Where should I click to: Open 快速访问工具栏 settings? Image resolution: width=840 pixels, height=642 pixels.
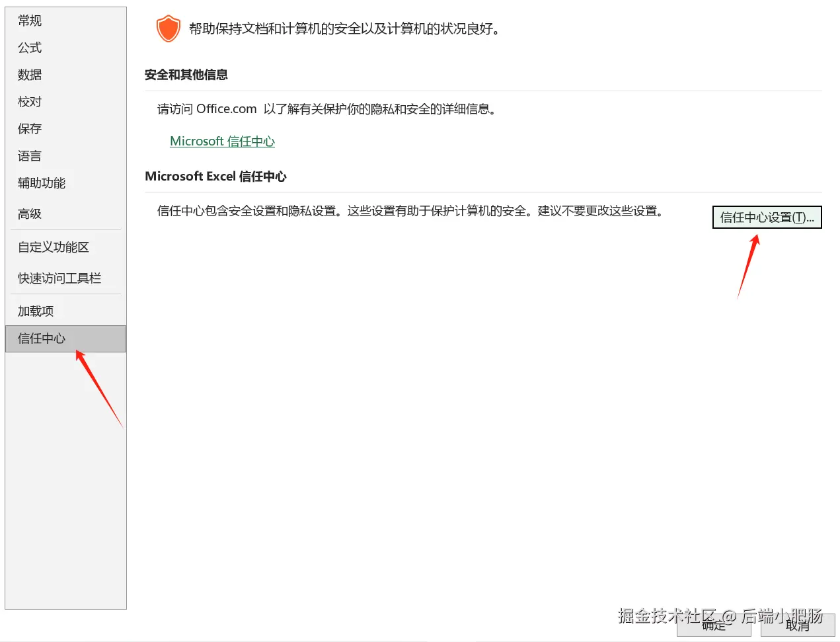(59, 278)
